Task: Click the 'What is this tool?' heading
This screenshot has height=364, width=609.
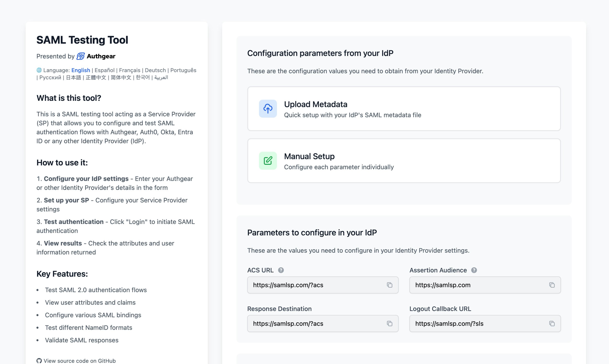Action: click(69, 98)
